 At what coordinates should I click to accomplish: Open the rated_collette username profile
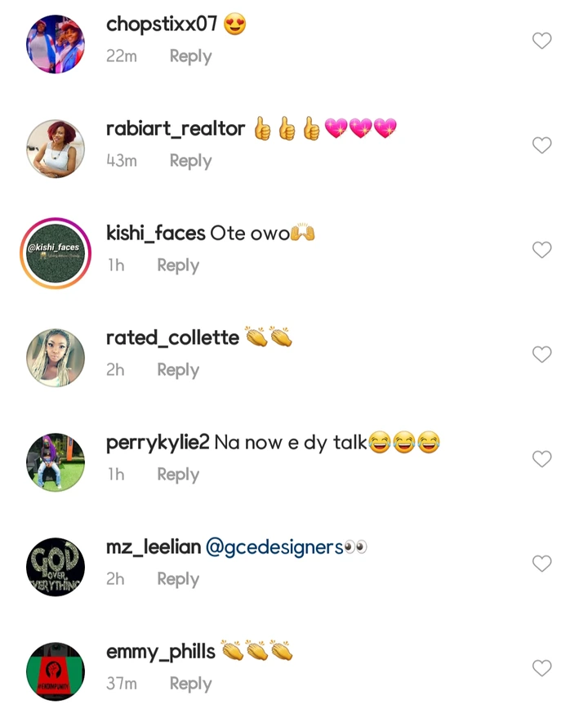(172, 337)
